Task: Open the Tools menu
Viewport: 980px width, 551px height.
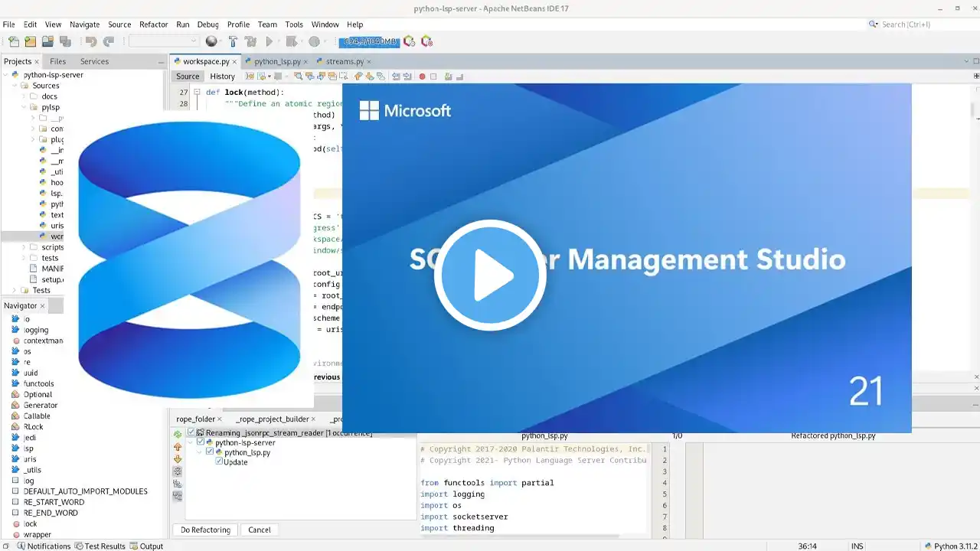Action: click(x=294, y=24)
